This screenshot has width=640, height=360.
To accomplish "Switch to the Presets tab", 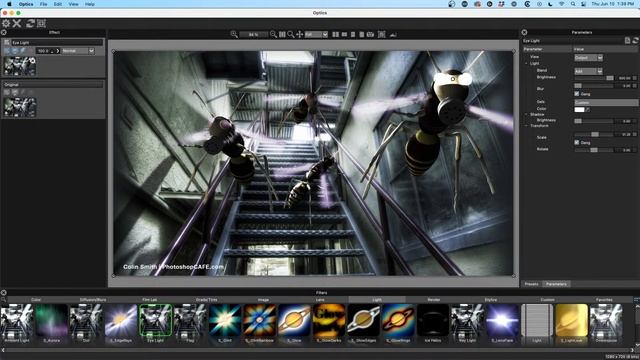I will (x=531, y=284).
